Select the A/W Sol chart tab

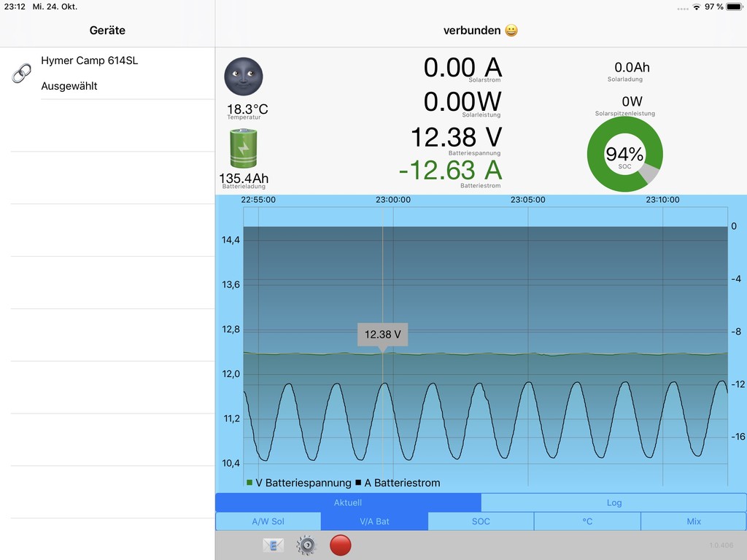pyautogui.click(x=268, y=521)
